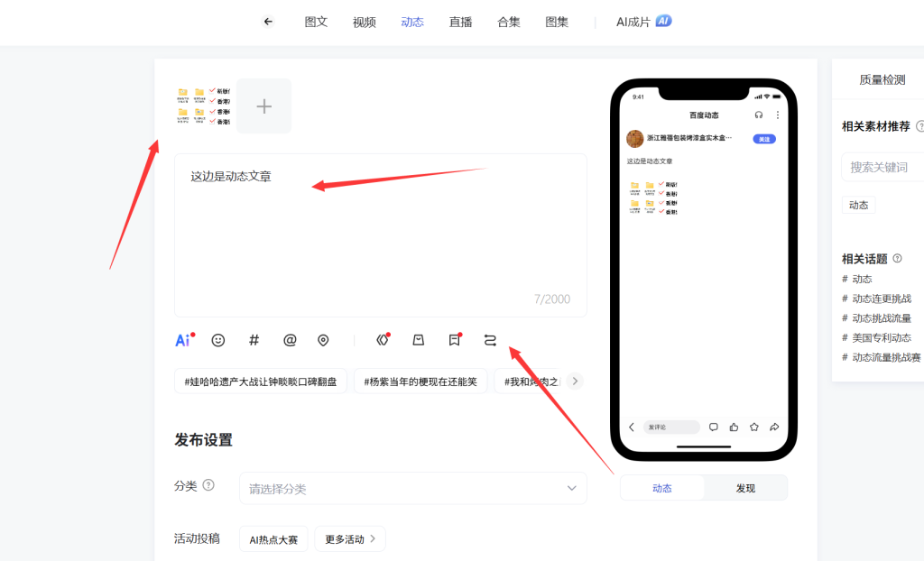924x561 pixels.
Task: Click the shopping bag icon
Action: point(418,340)
